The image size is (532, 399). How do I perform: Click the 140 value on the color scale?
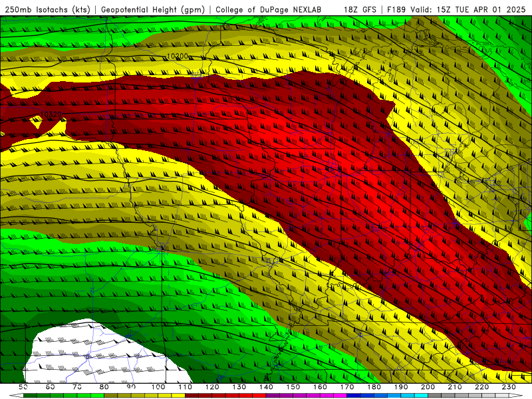266,387
